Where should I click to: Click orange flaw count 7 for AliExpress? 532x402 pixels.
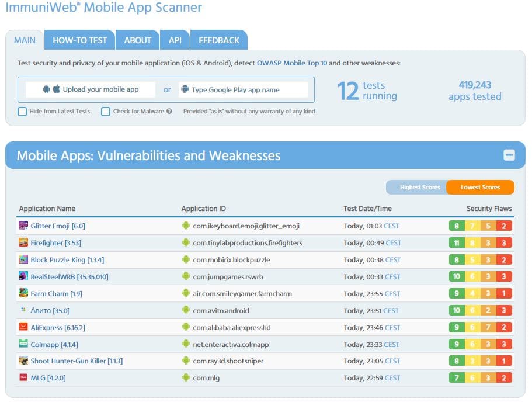click(x=488, y=327)
